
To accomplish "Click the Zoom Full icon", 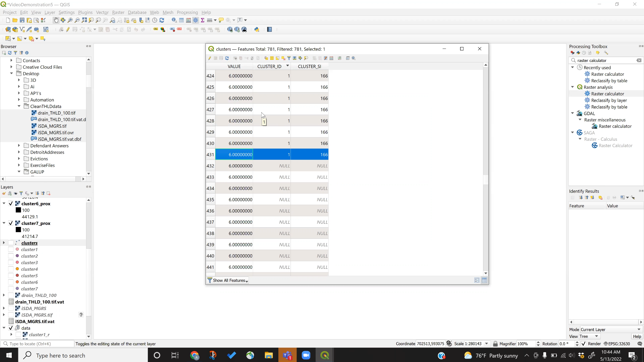I will (84, 20).
